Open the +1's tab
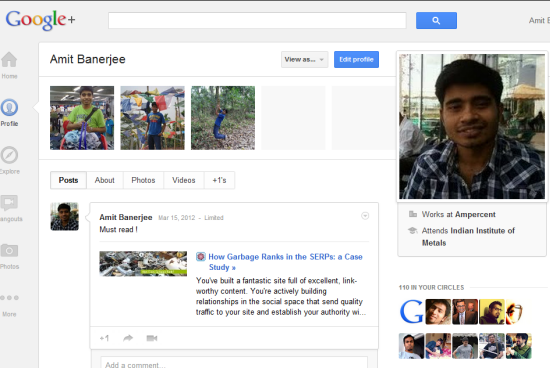Screen dimensions: 550x368 coord(219,180)
